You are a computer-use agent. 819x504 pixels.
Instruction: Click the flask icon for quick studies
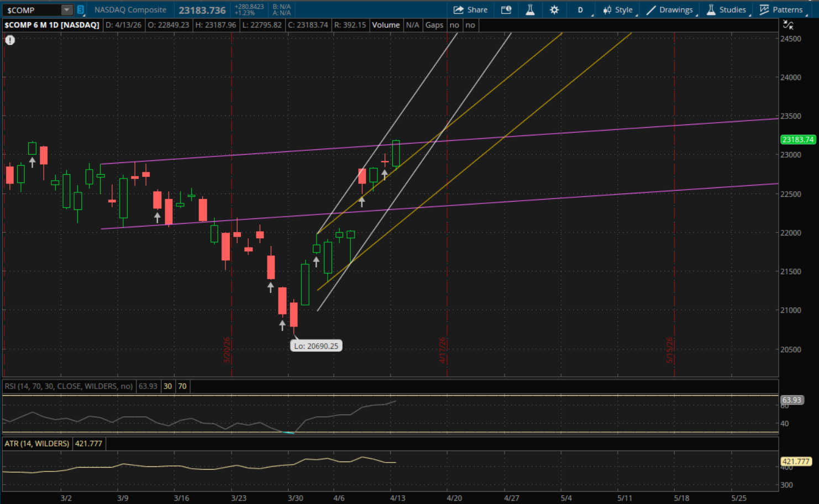pos(530,10)
